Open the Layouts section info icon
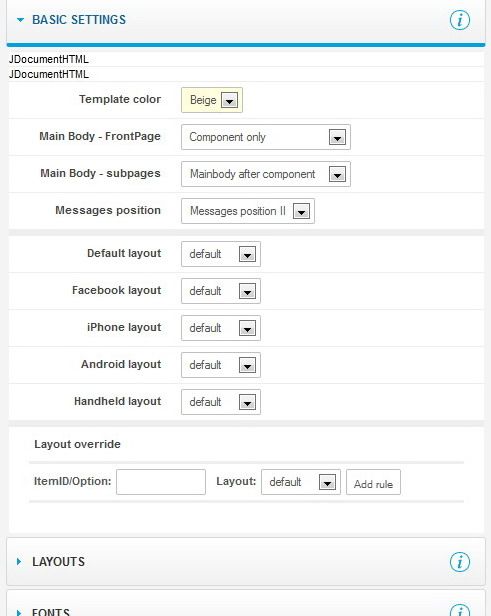Image resolution: width=491 pixels, height=616 pixels. [x=460, y=561]
